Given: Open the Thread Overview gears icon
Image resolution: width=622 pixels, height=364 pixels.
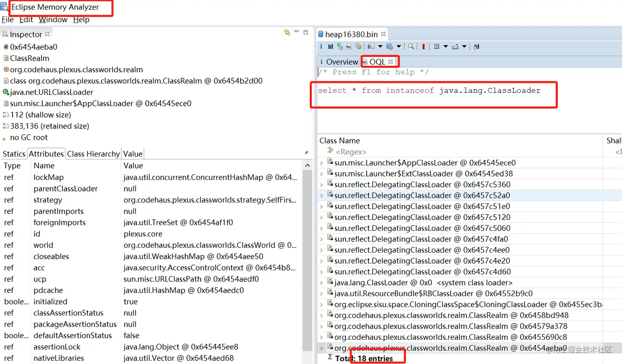Looking at the screenshot, I should (358, 46).
